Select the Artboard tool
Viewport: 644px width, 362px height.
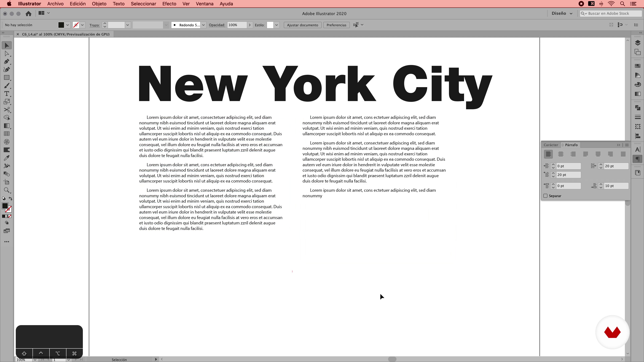pyautogui.click(x=7, y=182)
